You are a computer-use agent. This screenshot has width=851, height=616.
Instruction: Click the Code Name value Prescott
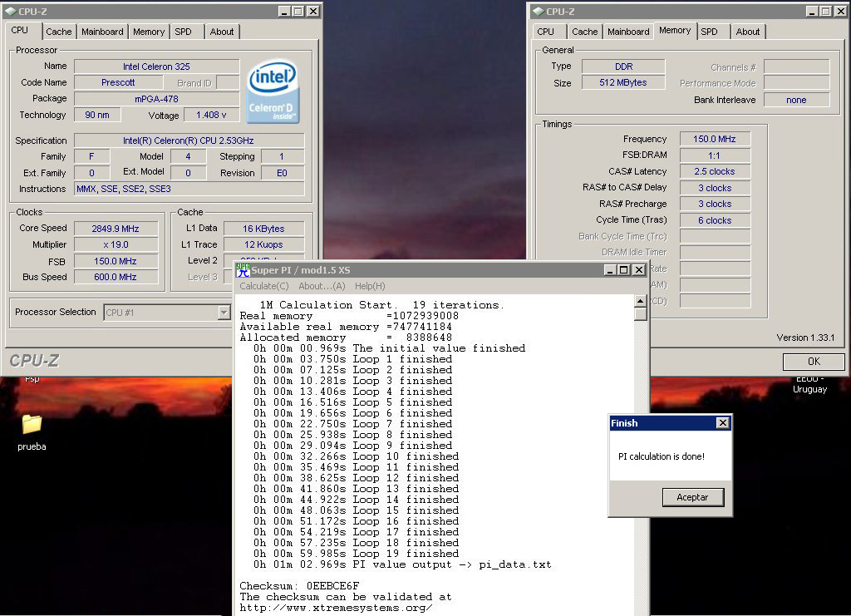[118, 82]
